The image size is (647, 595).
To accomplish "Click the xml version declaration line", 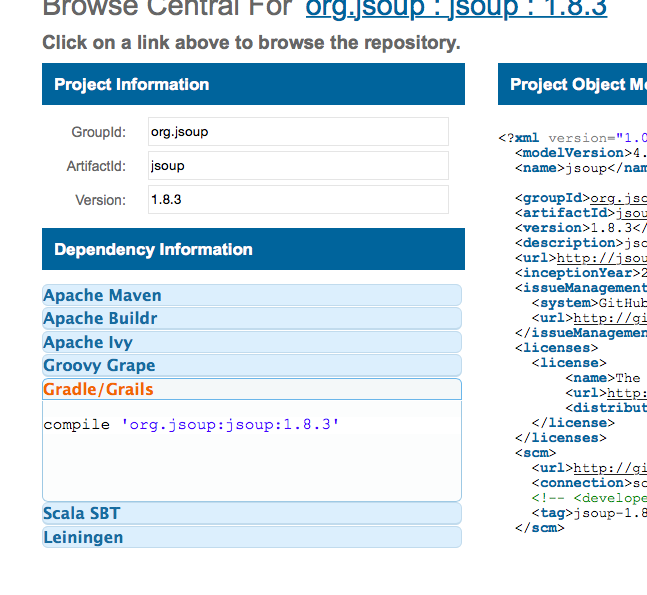I will (x=573, y=138).
